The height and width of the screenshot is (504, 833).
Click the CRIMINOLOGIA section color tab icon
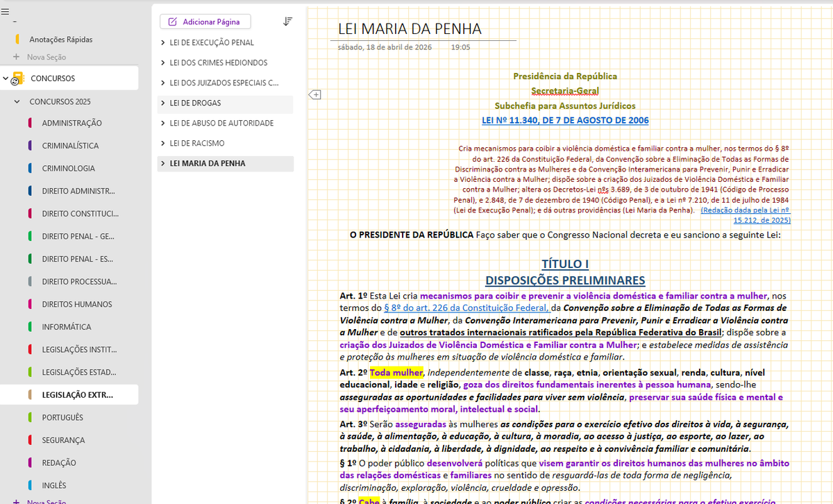31,168
